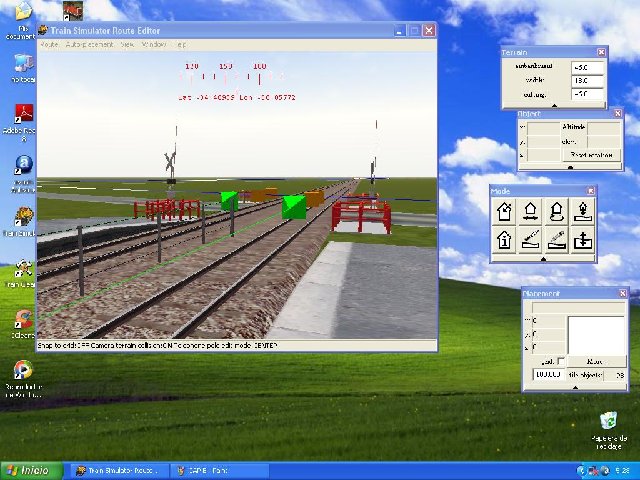Image resolution: width=640 pixels, height=480 pixels.
Task: Choose the move object mode icon
Action: click(531, 211)
